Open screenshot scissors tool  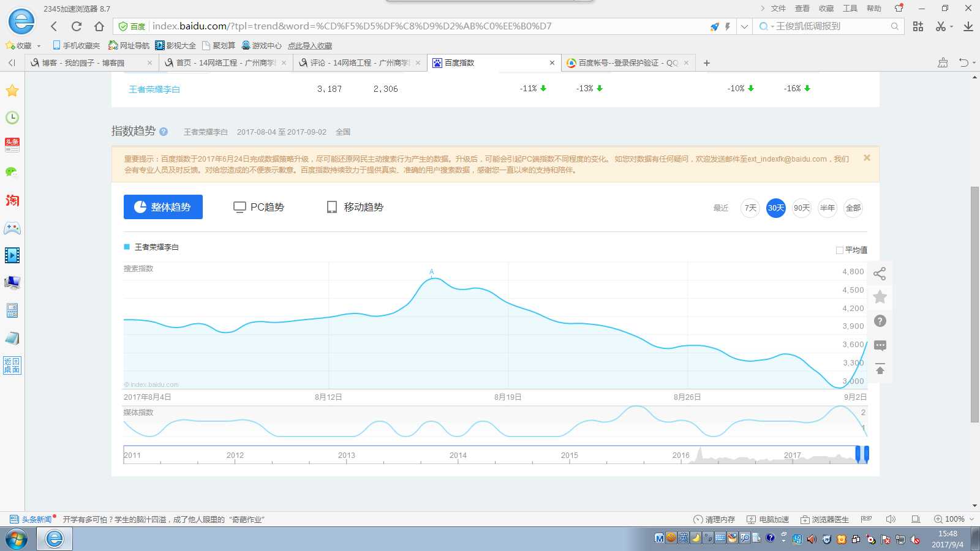pos(940,26)
